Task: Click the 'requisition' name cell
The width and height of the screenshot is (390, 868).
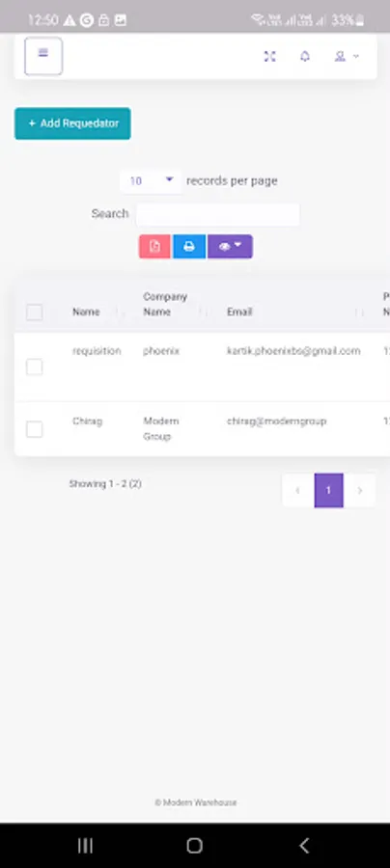Action: pyautogui.click(x=97, y=351)
